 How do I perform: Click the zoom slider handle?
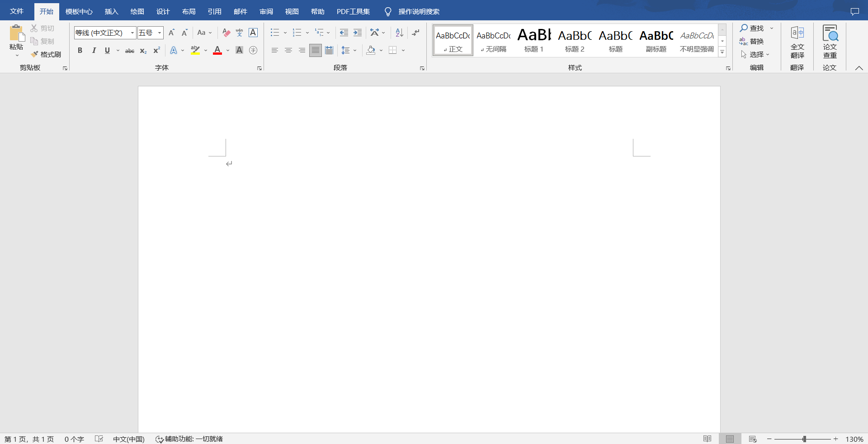click(x=804, y=439)
